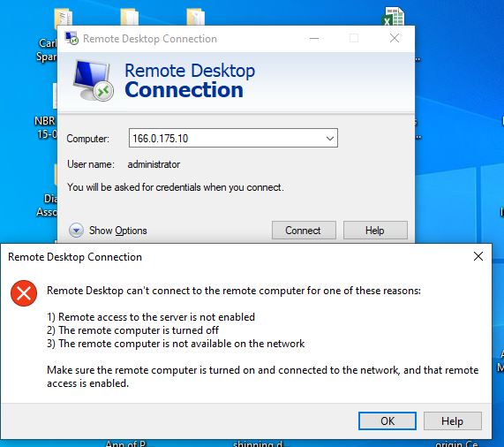The image size is (504, 447).
Task: Select the Excel file desktop icon
Action: coord(394,17)
